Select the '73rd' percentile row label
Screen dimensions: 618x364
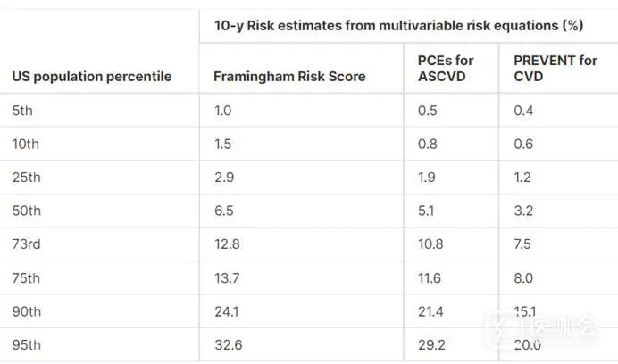coord(27,244)
